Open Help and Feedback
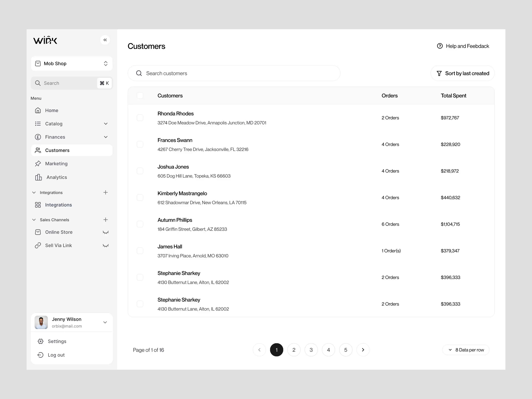Image resolution: width=532 pixels, height=399 pixels. point(463,46)
